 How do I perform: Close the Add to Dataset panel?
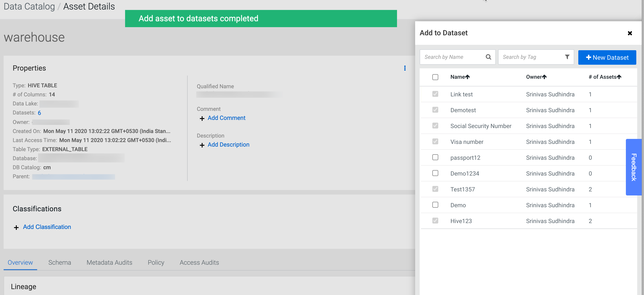pos(630,33)
